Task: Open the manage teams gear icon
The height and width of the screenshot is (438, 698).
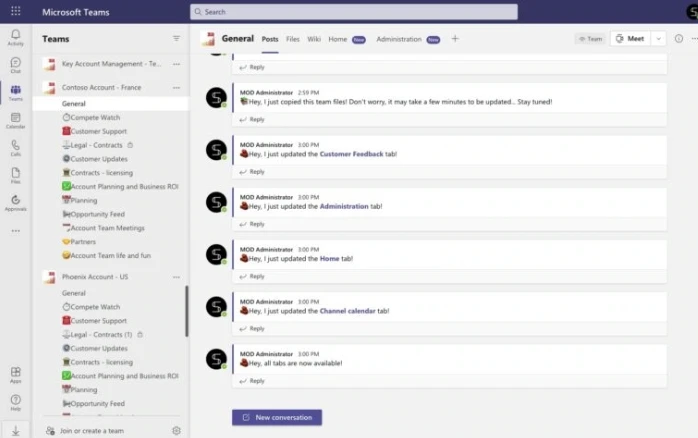Action: pyautogui.click(x=176, y=430)
